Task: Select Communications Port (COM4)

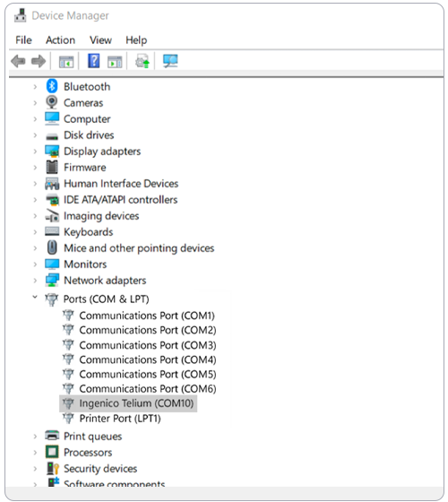Action: [x=148, y=359]
